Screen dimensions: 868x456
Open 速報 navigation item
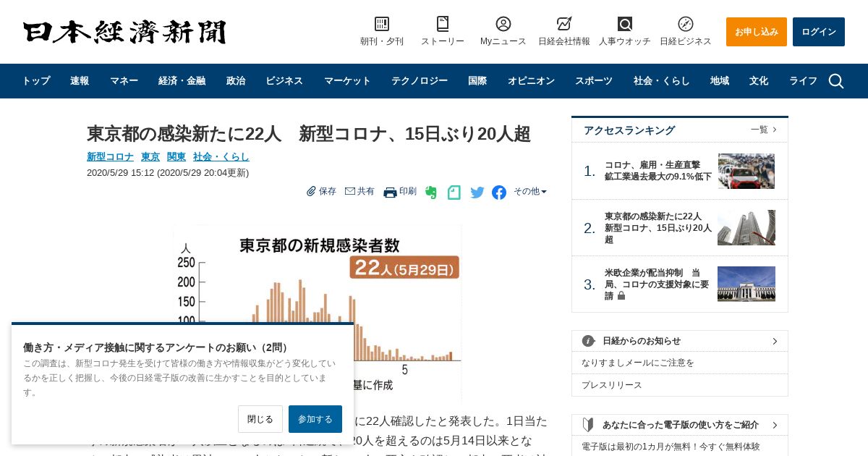coord(80,81)
